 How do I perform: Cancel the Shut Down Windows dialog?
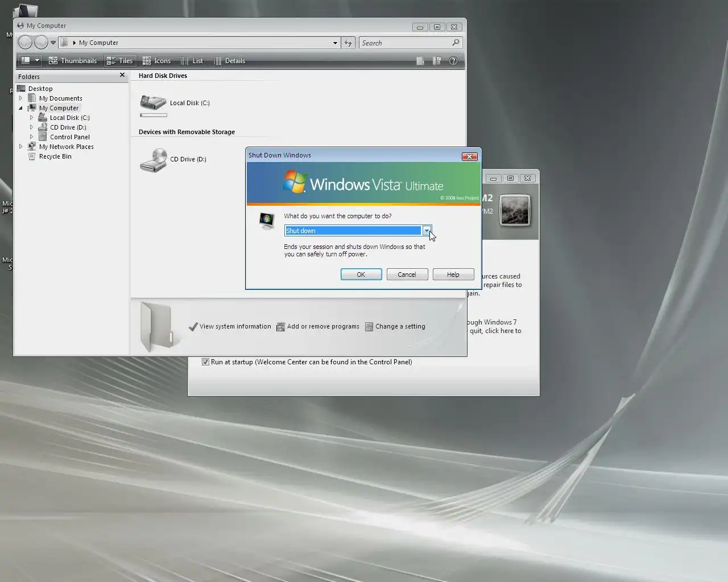(x=407, y=275)
